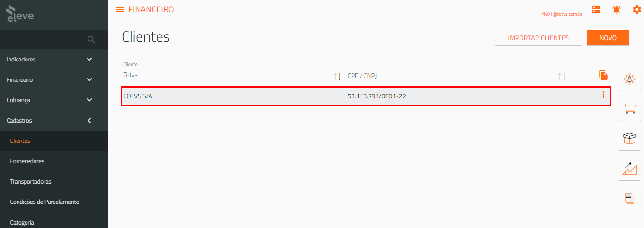Expand the Indicadores menu section
The height and width of the screenshot is (228, 644).
pyautogui.click(x=54, y=60)
